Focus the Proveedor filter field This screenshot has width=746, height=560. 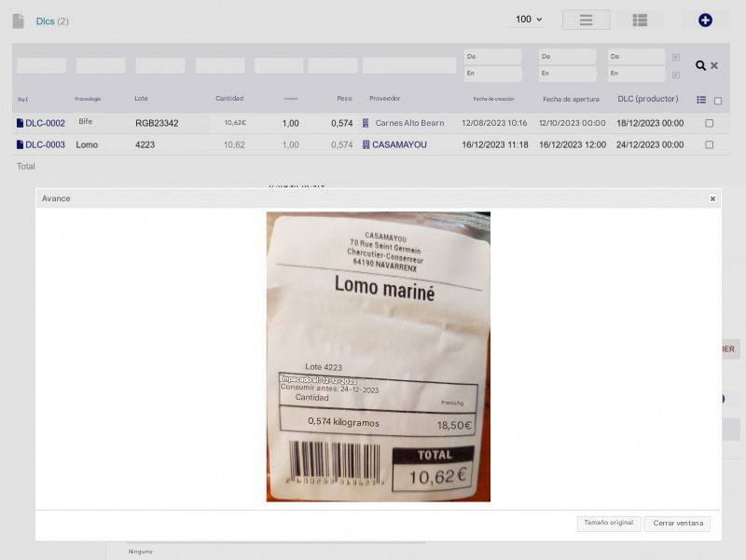pos(409,65)
